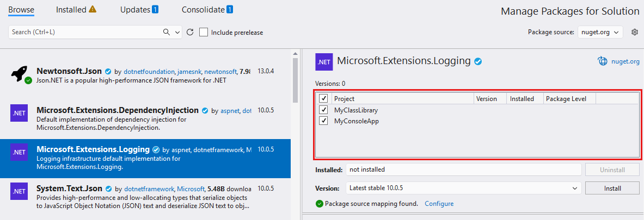
Task: Open newtonsoft author link
Action: click(x=220, y=72)
